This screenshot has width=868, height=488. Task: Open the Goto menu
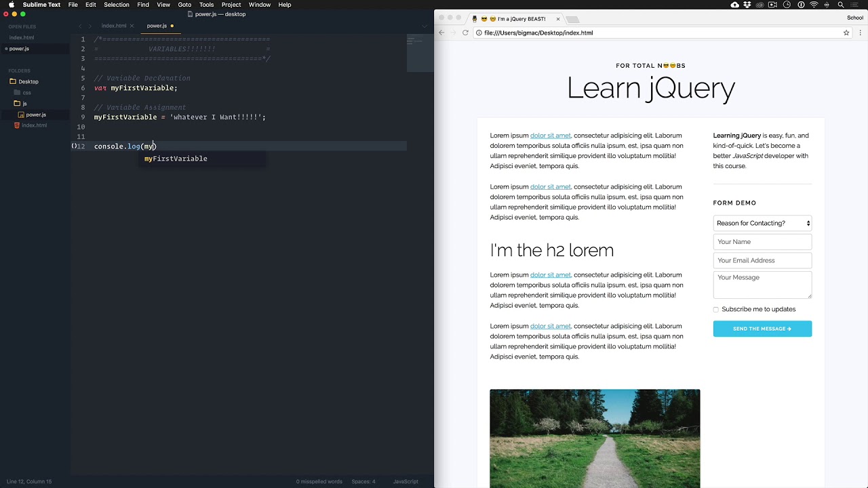pos(184,5)
